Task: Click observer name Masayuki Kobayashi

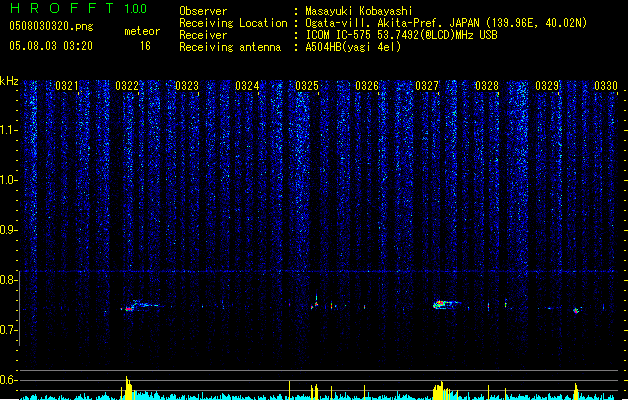Action: point(359,11)
